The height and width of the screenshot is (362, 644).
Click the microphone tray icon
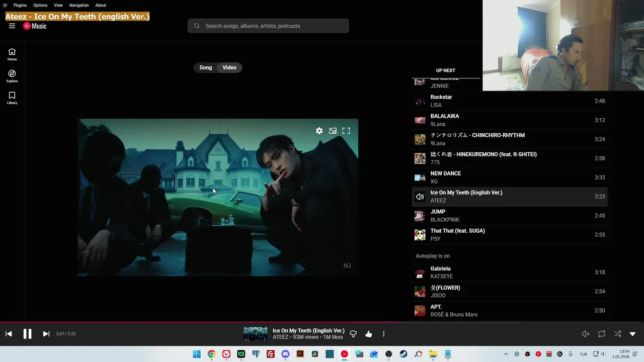[x=571, y=354]
